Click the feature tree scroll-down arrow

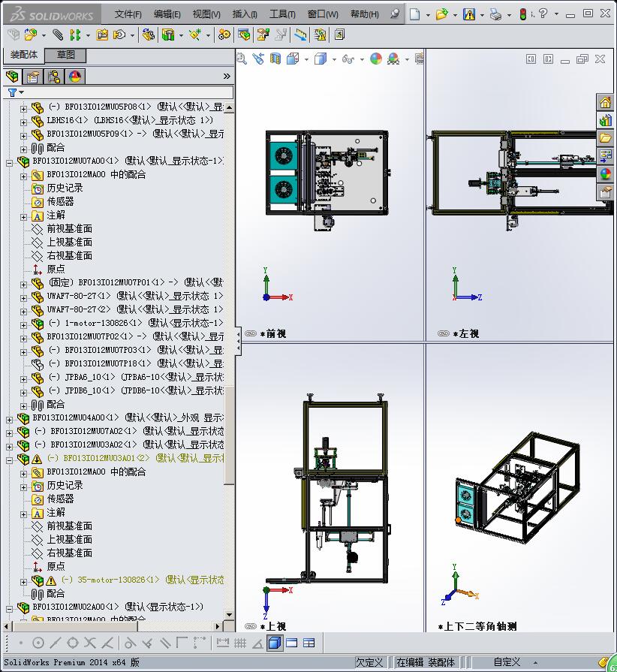(229, 615)
